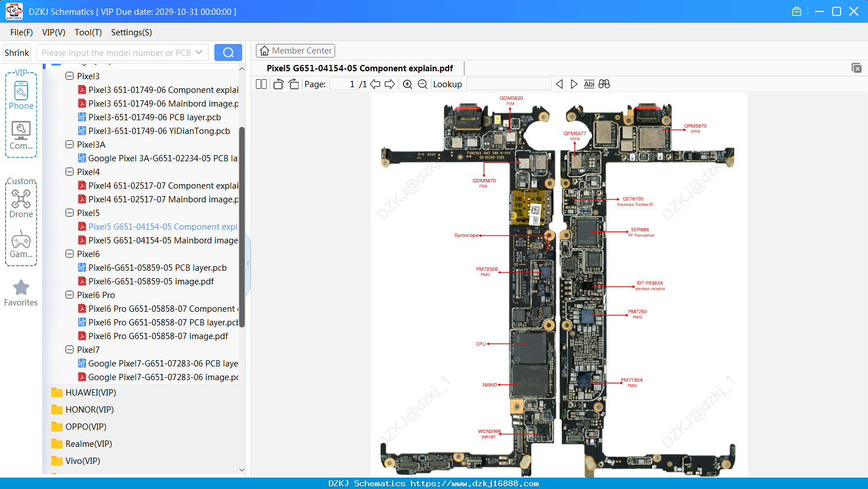Click the tree vertical scrollbar thumb
This screenshot has height=489, width=868.
click(242, 227)
